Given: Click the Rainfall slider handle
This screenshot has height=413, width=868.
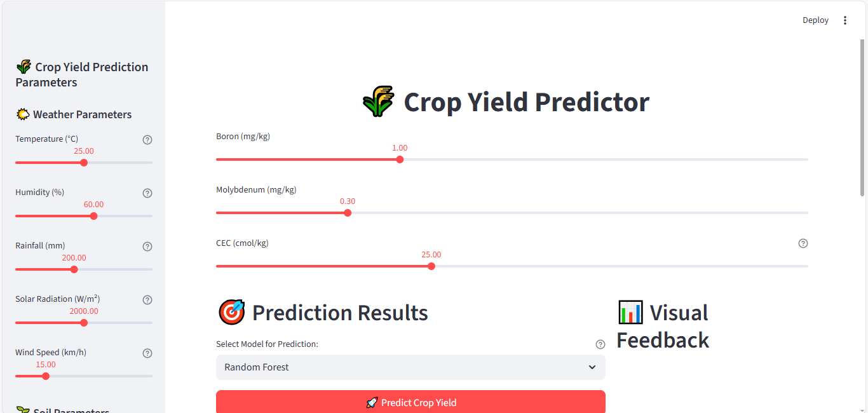Looking at the screenshot, I should click(x=74, y=269).
